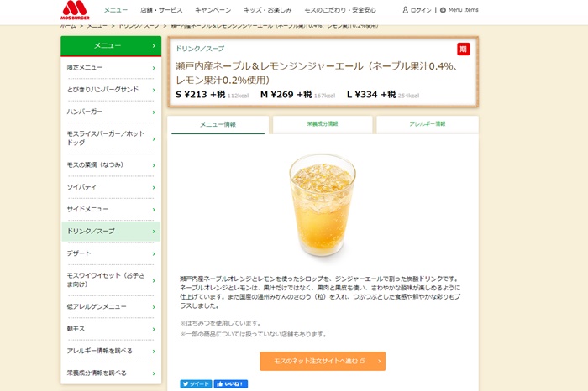Open ソイパティ sidebar category
The height and width of the screenshot is (391, 588).
[111, 187]
